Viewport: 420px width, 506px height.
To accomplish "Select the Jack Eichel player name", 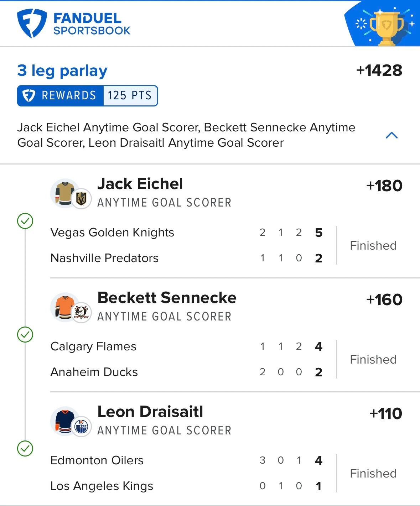I will (x=140, y=184).
